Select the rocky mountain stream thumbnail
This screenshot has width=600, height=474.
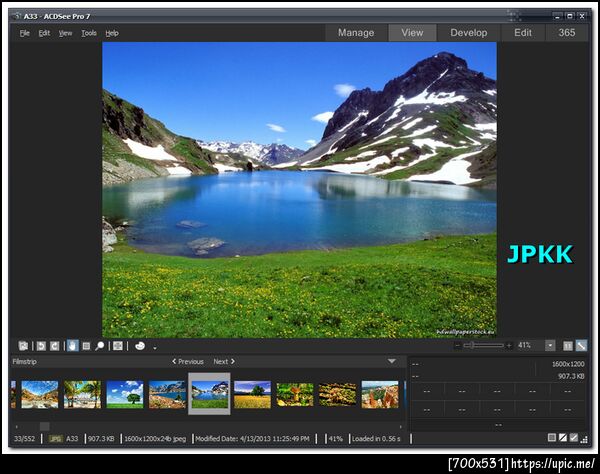click(40, 394)
